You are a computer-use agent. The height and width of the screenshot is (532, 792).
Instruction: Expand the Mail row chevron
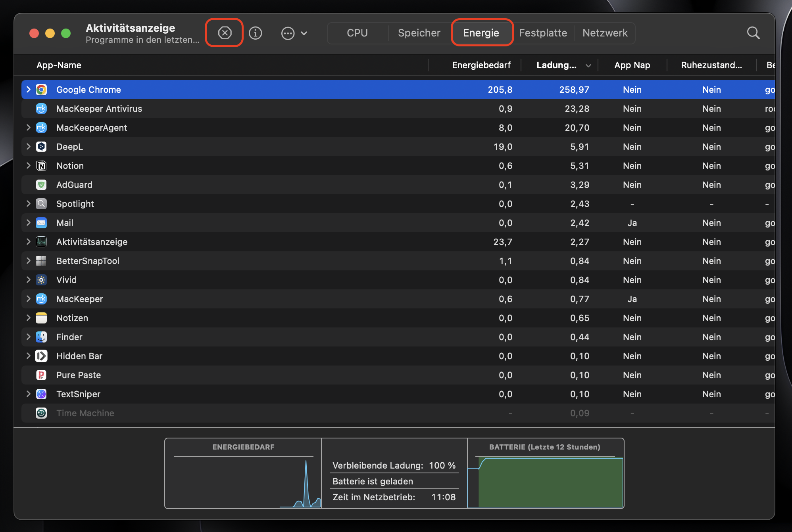coord(28,223)
